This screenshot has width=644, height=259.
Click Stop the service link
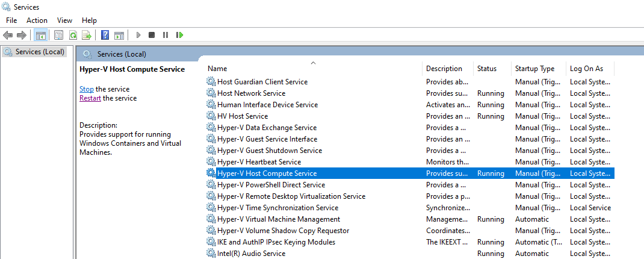tap(87, 89)
